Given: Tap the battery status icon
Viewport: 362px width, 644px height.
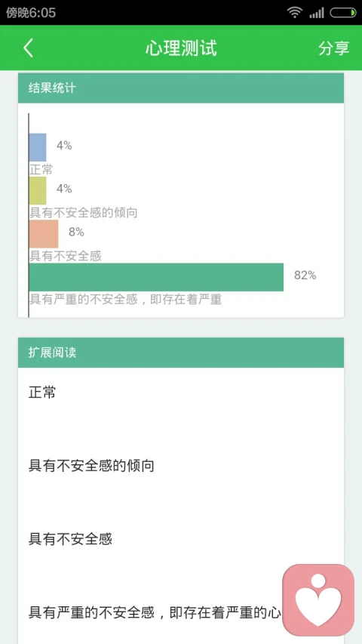Looking at the screenshot, I should click(343, 13).
